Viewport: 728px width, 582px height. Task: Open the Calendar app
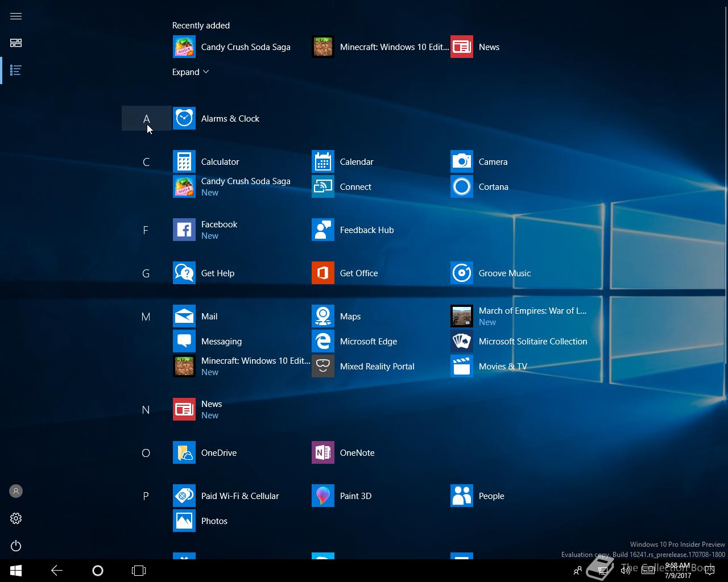coord(379,161)
